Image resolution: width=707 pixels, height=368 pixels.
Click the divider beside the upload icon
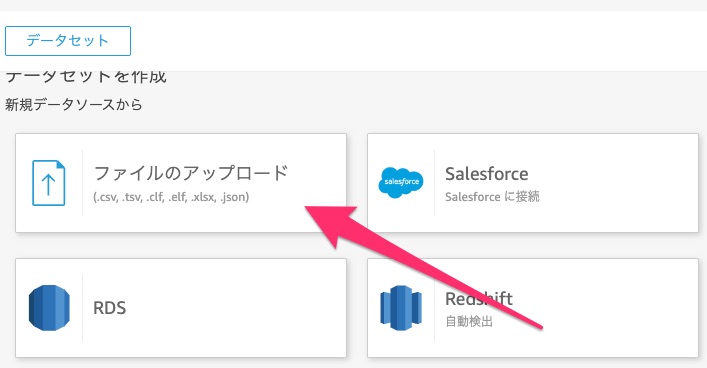tap(83, 183)
